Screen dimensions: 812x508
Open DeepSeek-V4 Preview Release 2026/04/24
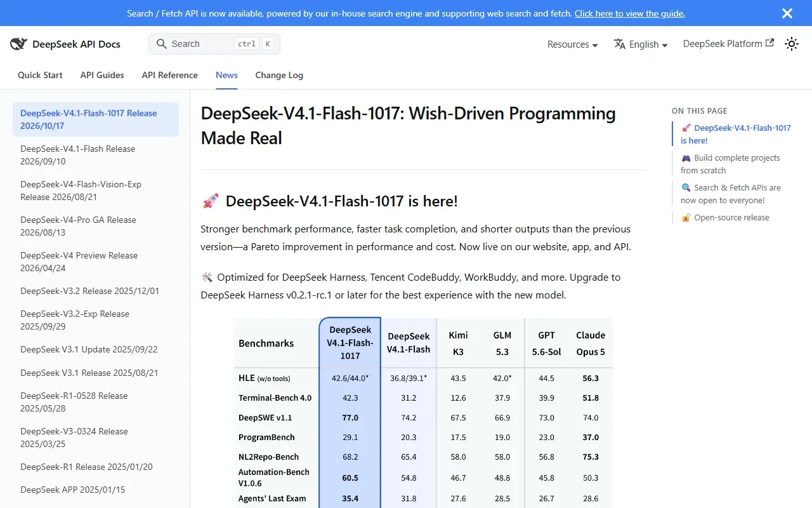click(96, 262)
